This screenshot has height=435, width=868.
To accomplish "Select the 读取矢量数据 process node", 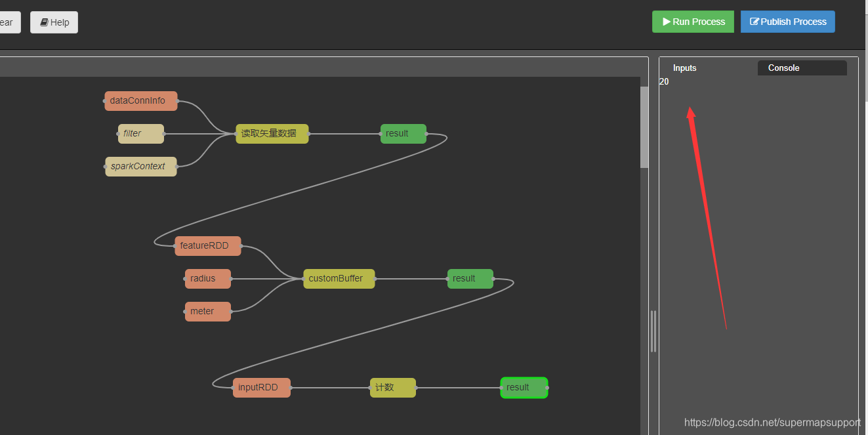I will pyautogui.click(x=272, y=134).
